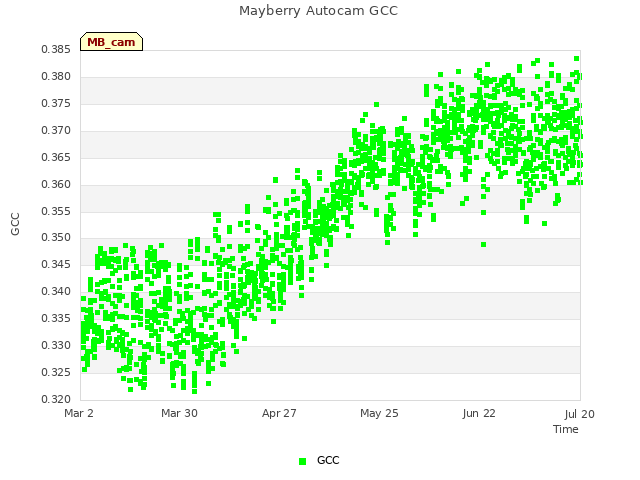Click the 0.335 y-axis tick label
This screenshot has width=640, height=480.
click(x=56, y=318)
